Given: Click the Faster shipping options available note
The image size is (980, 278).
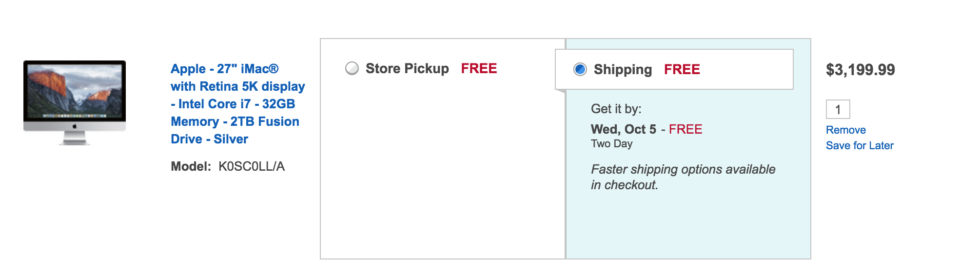Looking at the screenshot, I should click(683, 177).
